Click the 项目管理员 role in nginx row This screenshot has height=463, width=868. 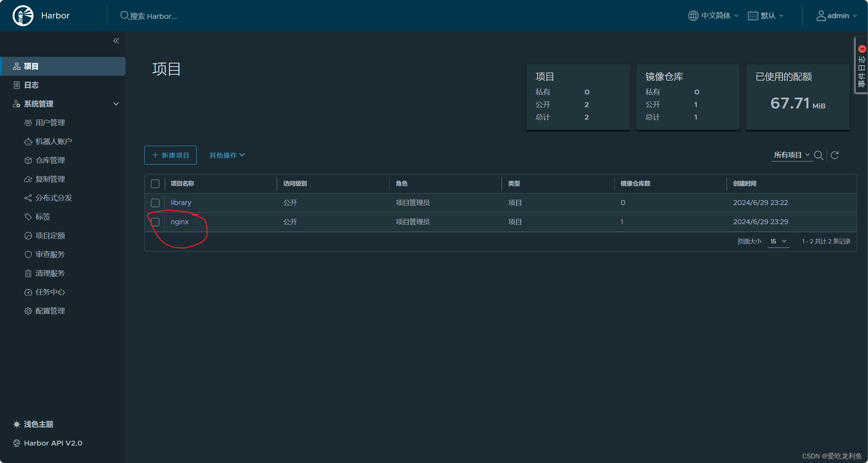click(x=413, y=222)
